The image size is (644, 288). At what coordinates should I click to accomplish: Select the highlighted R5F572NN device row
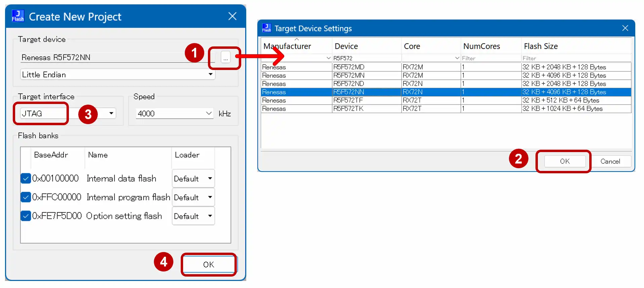[x=446, y=92]
